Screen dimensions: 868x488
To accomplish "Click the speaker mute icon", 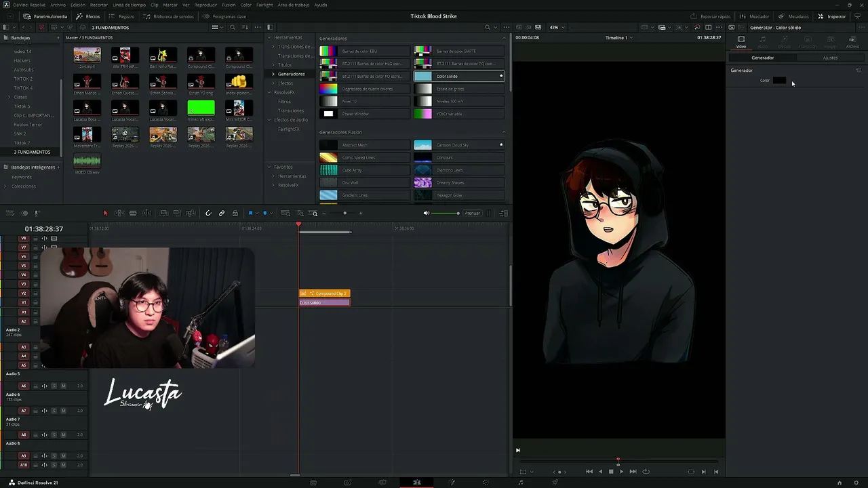I will (427, 213).
